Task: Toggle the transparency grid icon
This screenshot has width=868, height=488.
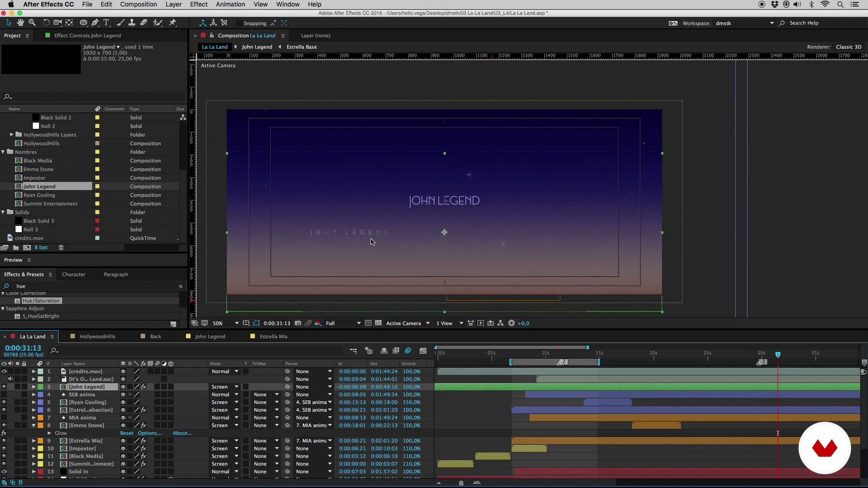Action: [378, 323]
